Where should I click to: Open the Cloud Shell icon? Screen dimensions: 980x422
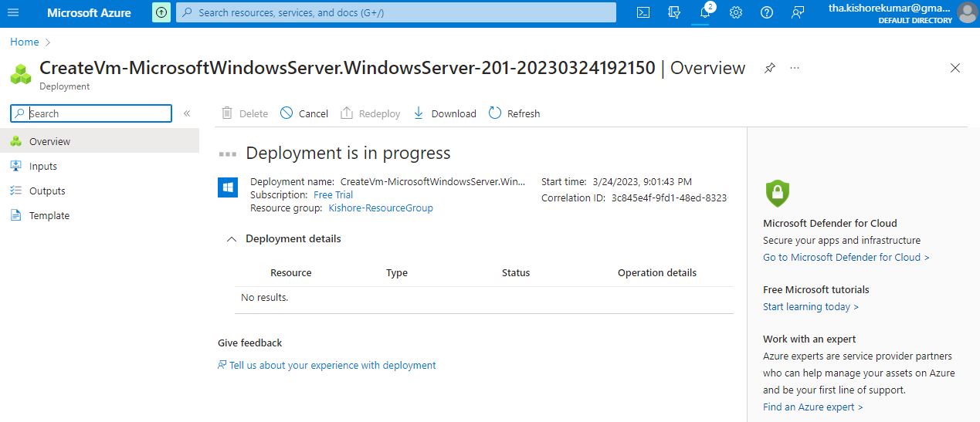[x=643, y=12]
